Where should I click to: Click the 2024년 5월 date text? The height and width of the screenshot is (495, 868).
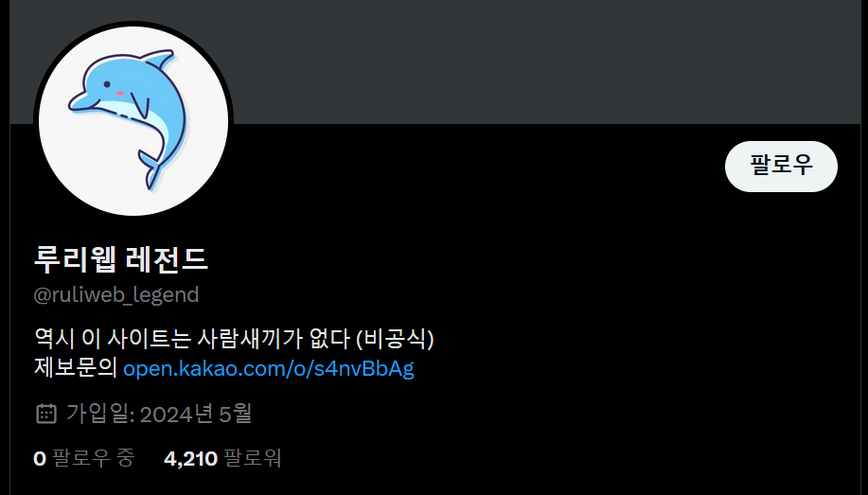[x=196, y=414]
